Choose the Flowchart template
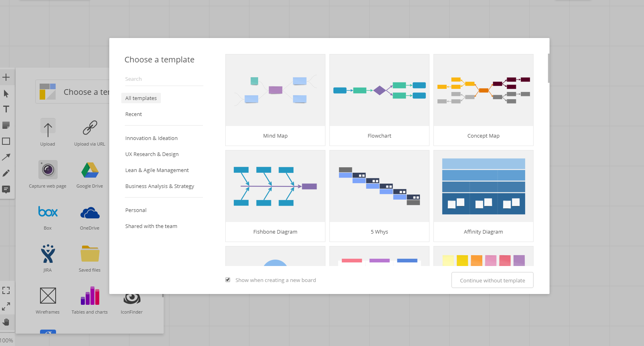Viewport: 644px width, 346px height. point(379,100)
